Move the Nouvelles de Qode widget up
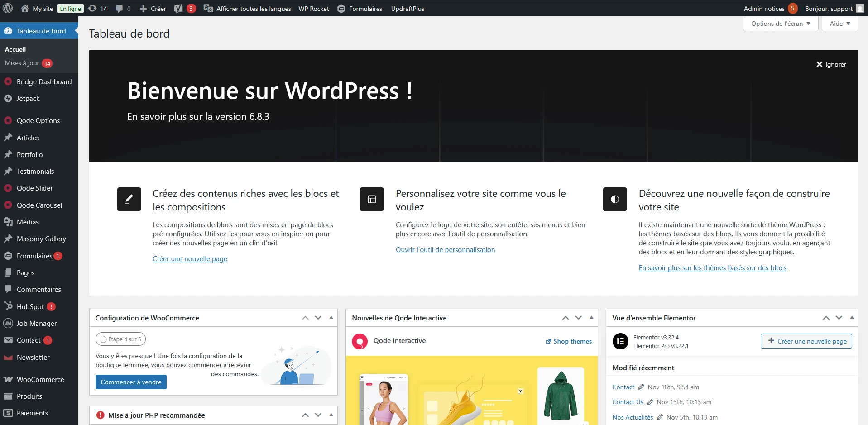The width and height of the screenshot is (868, 425). 565,318
